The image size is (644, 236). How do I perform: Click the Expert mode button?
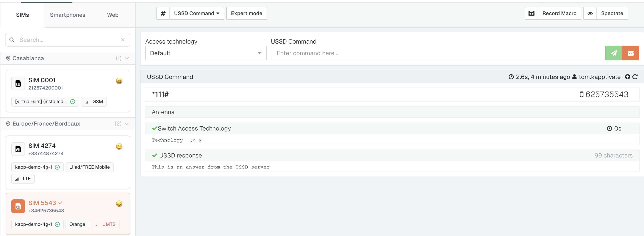[x=246, y=13]
